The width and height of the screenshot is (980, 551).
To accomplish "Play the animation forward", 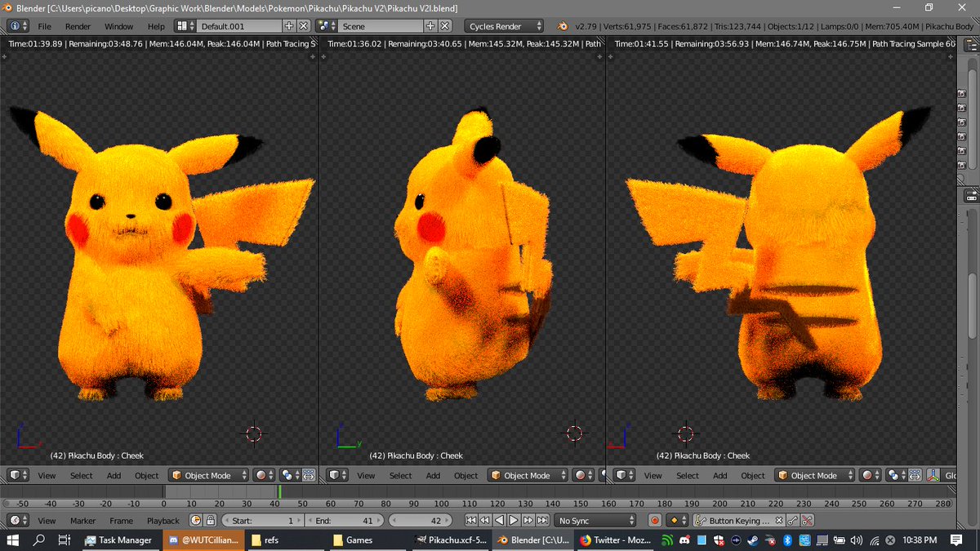I will pos(514,520).
